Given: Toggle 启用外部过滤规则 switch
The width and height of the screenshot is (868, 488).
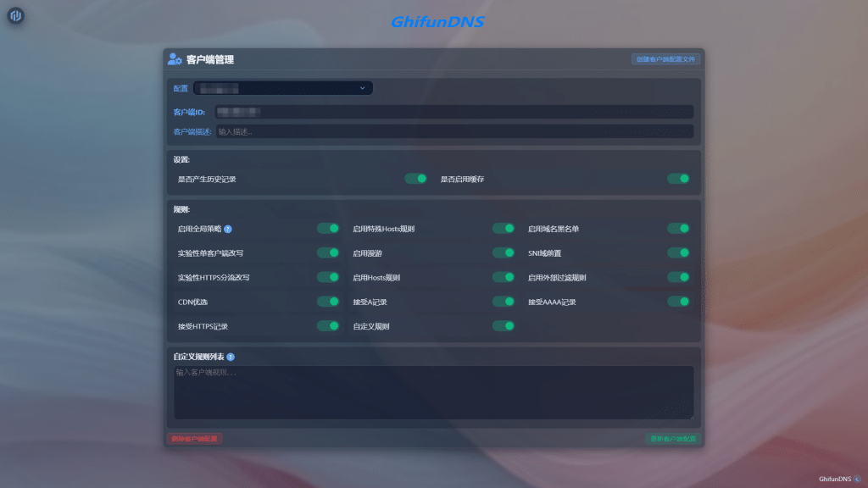Looking at the screenshot, I should [x=678, y=277].
